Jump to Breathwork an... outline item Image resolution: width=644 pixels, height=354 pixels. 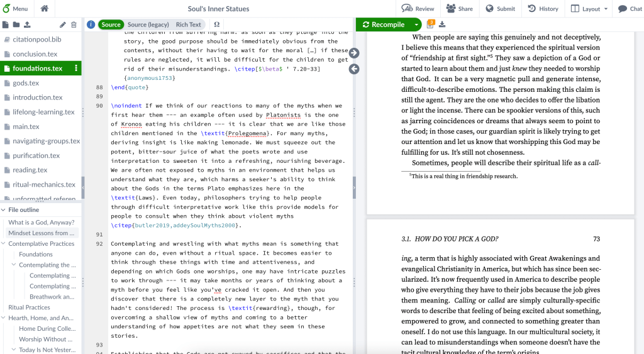coord(52,297)
